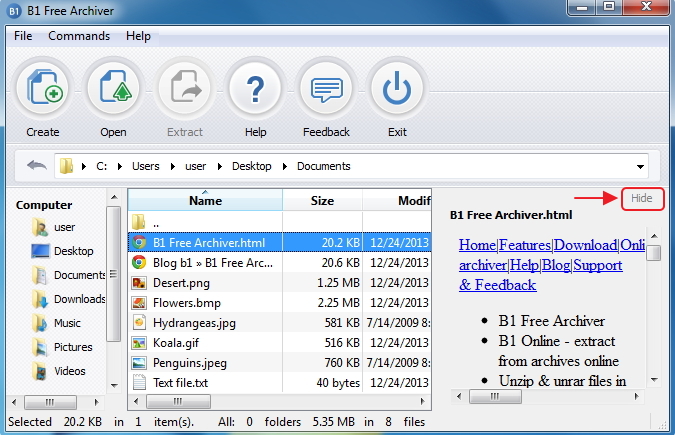Open Features link in preview
The image size is (675, 435).
click(x=525, y=245)
